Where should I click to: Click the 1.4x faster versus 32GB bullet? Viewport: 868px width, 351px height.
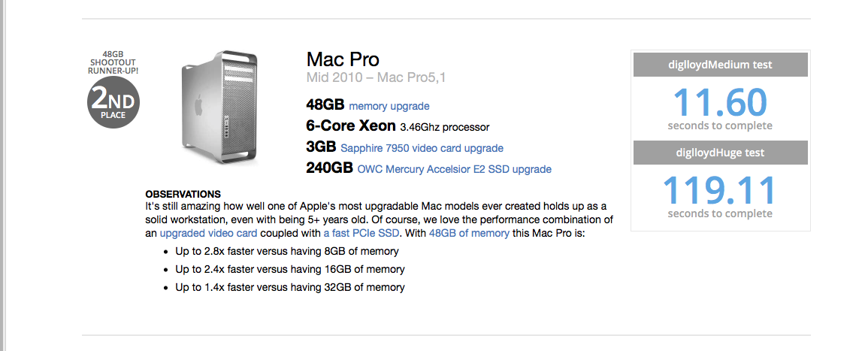290,287
